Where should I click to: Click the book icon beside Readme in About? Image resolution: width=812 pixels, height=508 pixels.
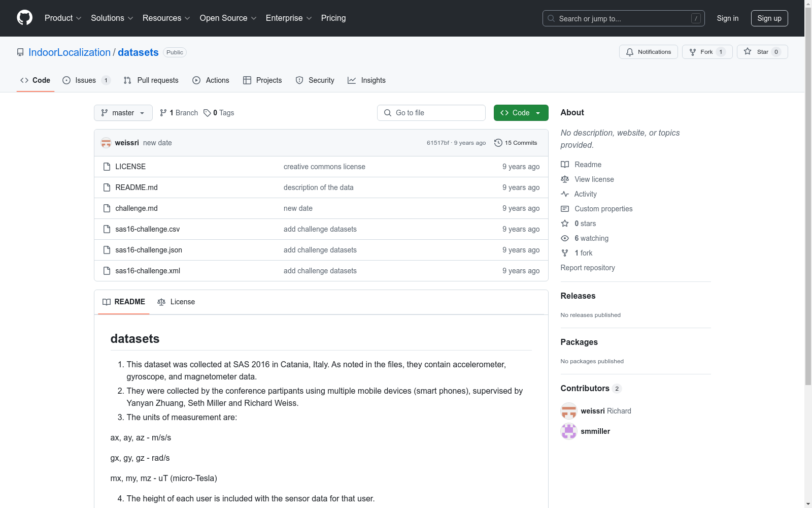pyautogui.click(x=565, y=165)
